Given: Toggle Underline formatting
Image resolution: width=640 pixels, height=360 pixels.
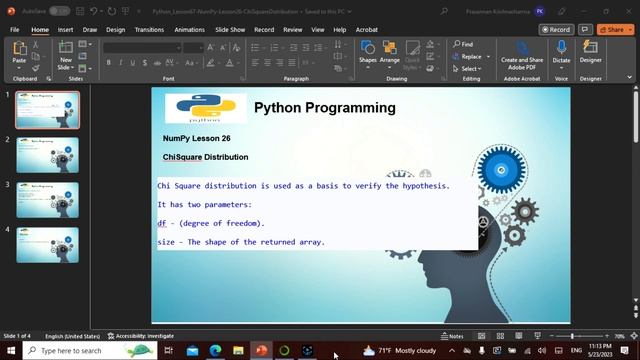Looking at the screenshot, I should point(133,63).
